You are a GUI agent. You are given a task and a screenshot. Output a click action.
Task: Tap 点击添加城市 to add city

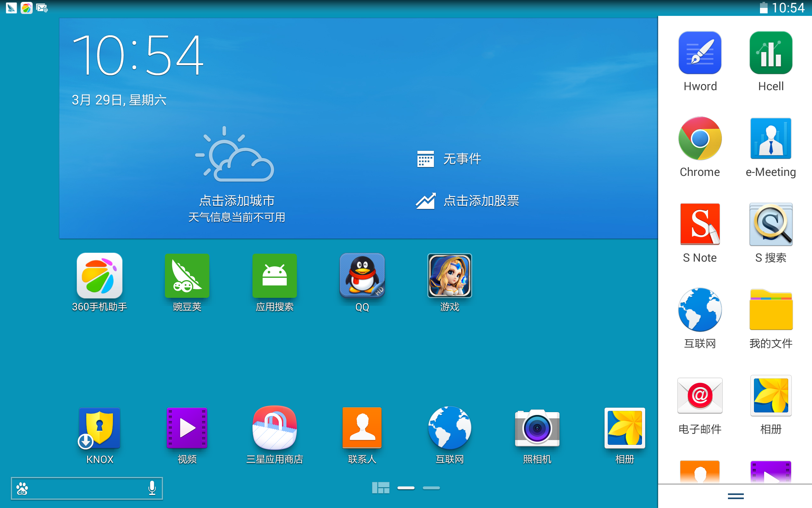click(x=237, y=201)
